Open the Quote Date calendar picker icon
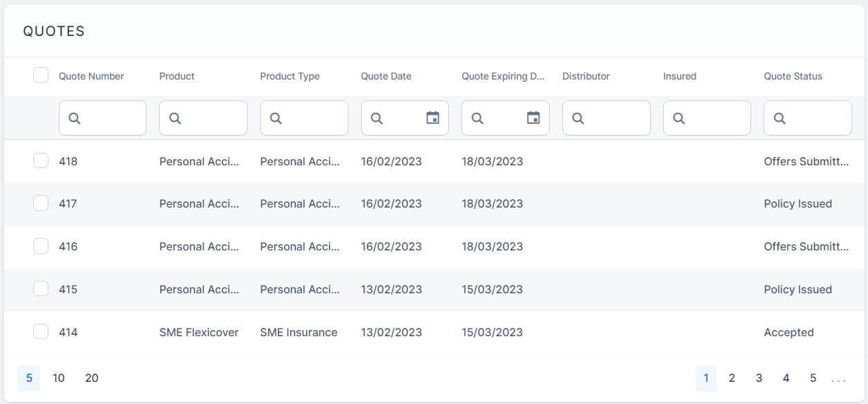 [x=432, y=118]
